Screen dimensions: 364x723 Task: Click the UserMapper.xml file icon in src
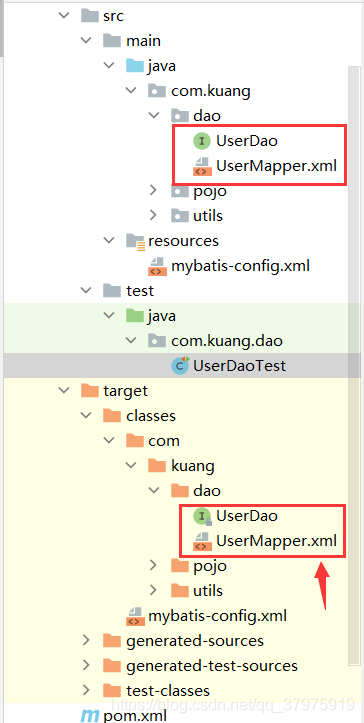coord(202,166)
